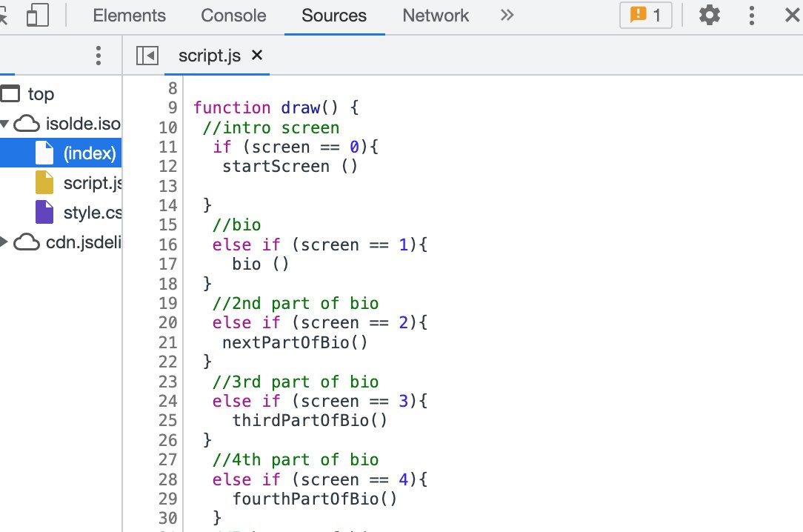Click the 'if (screen == 0){' line
The height and width of the screenshot is (532, 803).
point(296,147)
